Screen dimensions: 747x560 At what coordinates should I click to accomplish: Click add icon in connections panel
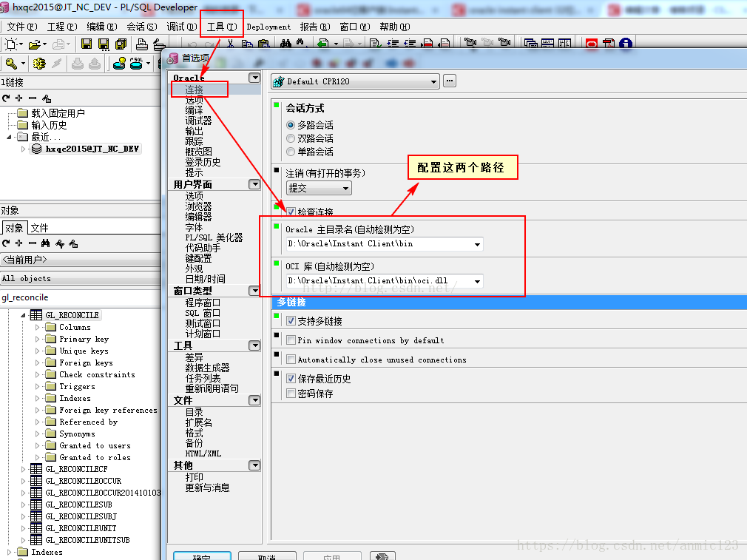(x=19, y=98)
